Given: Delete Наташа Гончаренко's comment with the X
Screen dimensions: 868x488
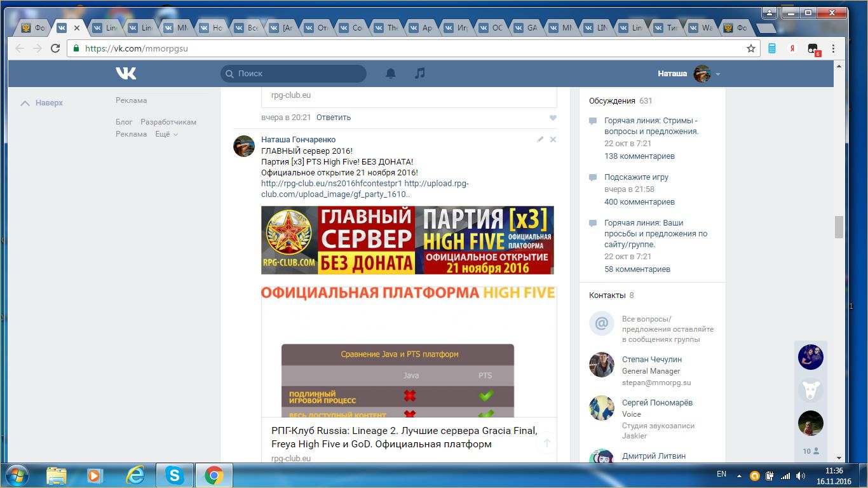Looking at the screenshot, I should [x=553, y=139].
